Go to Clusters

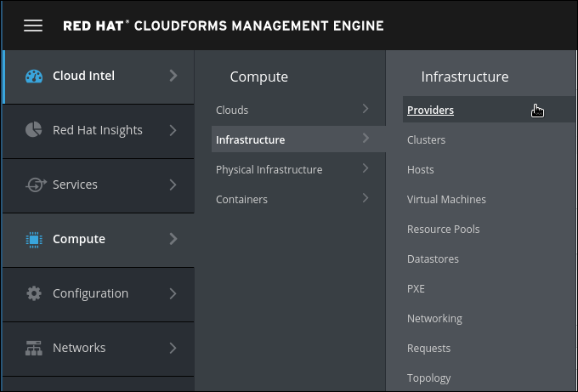click(x=426, y=139)
